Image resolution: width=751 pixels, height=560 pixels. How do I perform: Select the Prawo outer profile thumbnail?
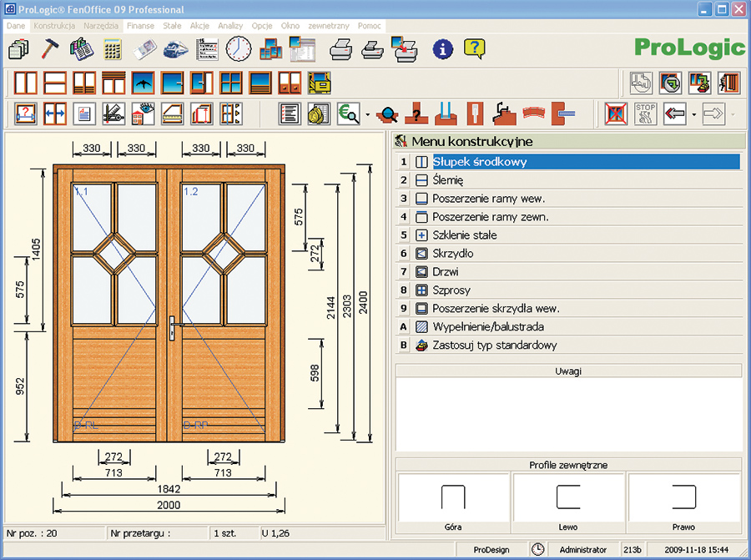click(x=683, y=497)
